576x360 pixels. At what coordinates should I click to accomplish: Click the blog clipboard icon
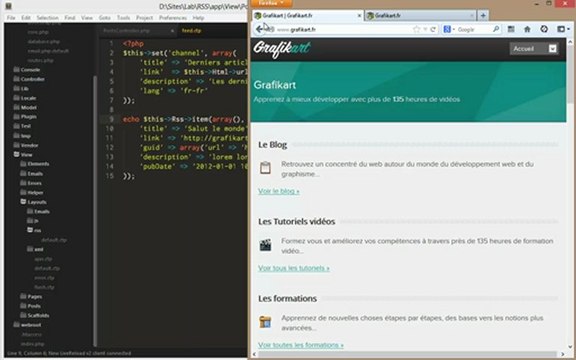pos(265,168)
